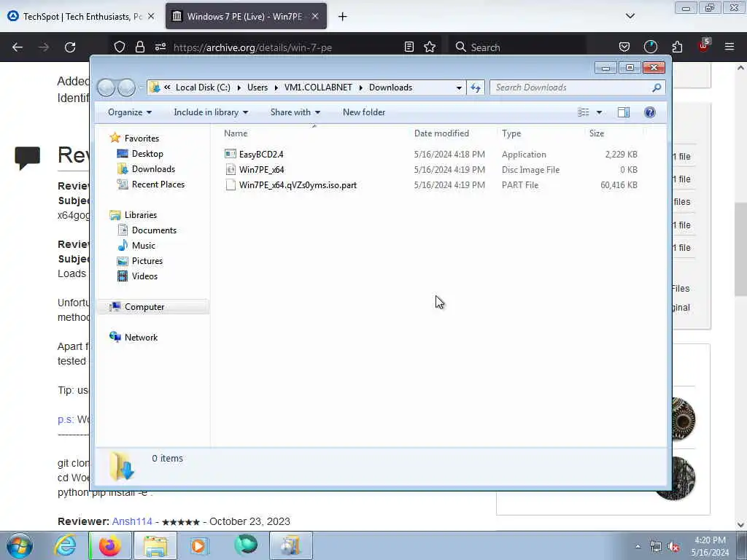Screen dimensions: 747x560
Task: Select Computer in the navigation pane
Action: (144, 307)
